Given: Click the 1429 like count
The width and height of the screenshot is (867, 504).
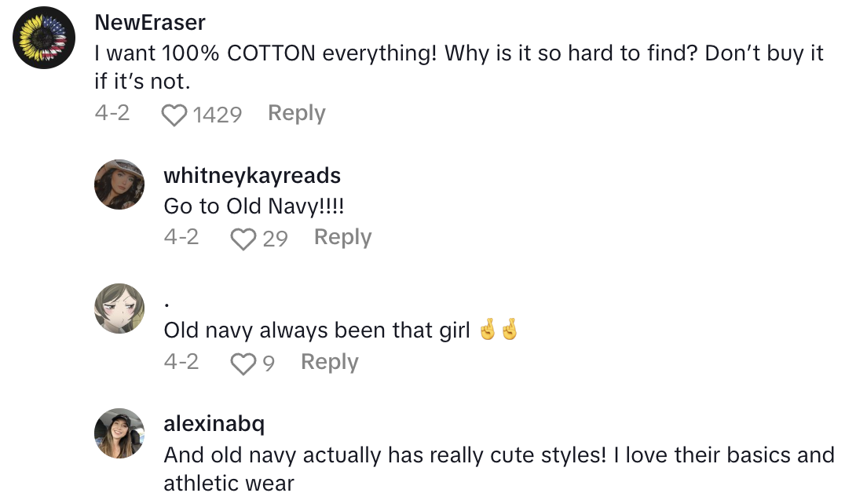Looking at the screenshot, I should [x=217, y=115].
